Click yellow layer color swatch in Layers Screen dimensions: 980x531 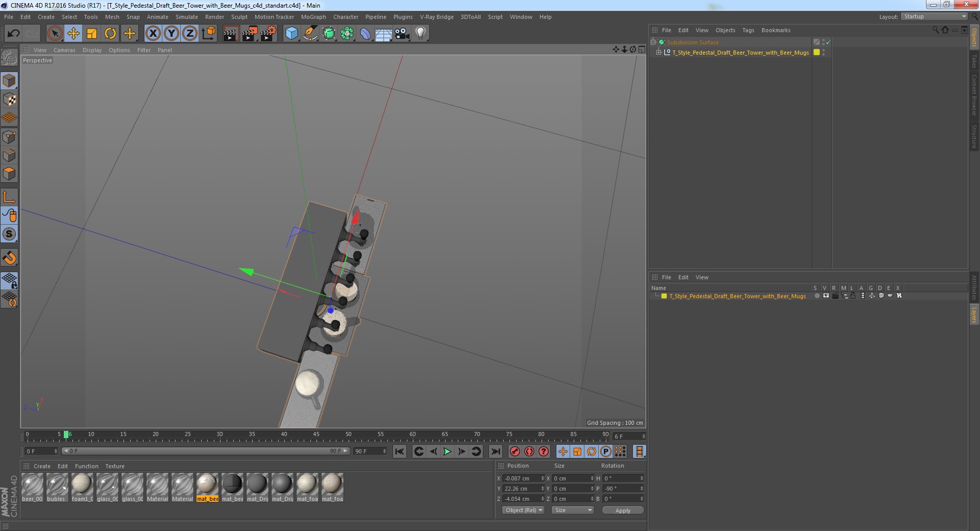pyautogui.click(x=664, y=296)
